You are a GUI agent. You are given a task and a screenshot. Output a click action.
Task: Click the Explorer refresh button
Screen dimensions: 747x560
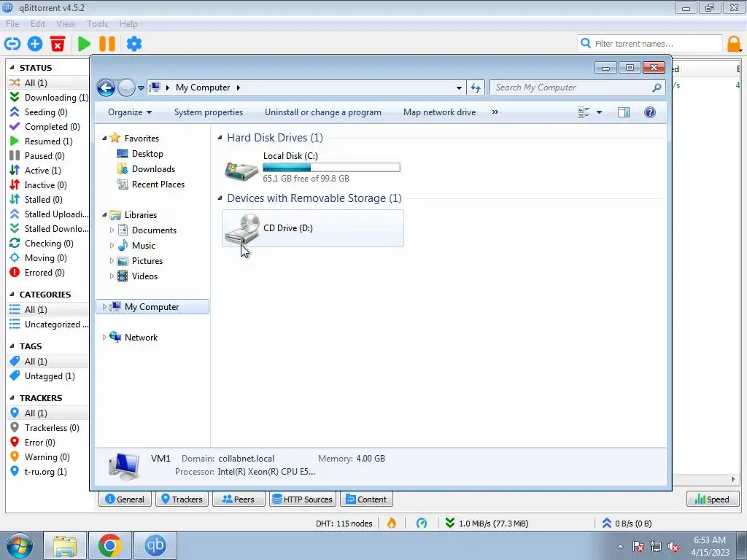476,87
